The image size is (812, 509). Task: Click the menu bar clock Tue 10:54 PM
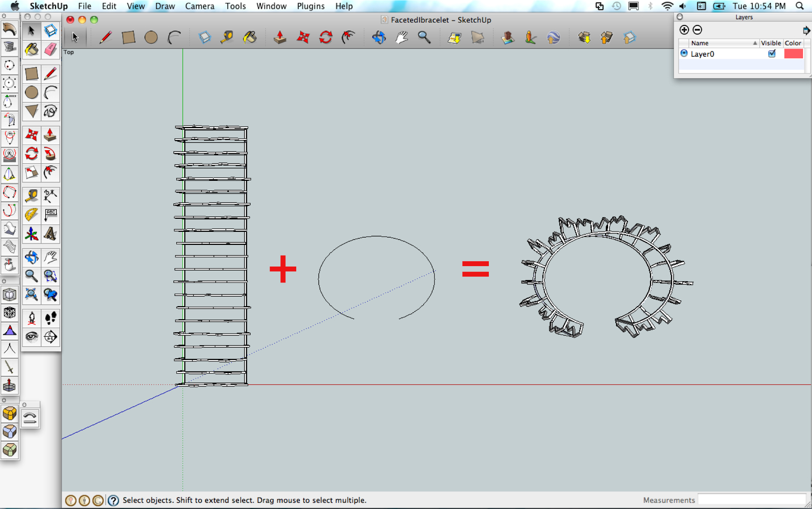(x=759, y=6)
